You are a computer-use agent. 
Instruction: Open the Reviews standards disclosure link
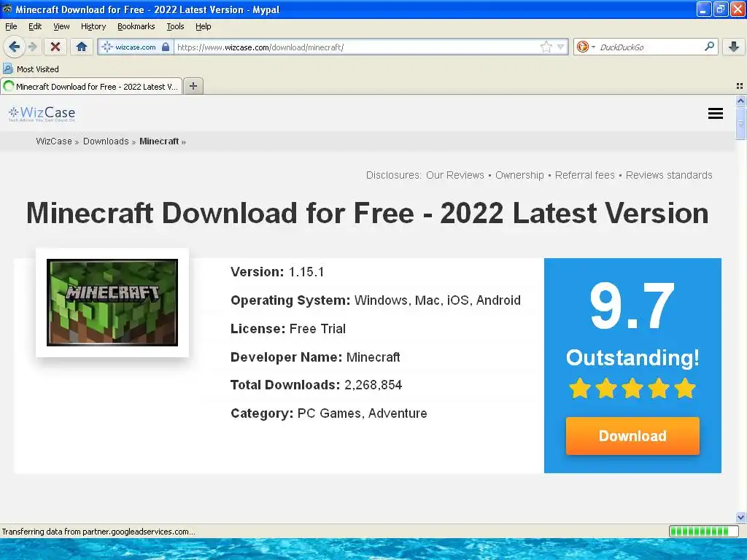click(669, 175)
